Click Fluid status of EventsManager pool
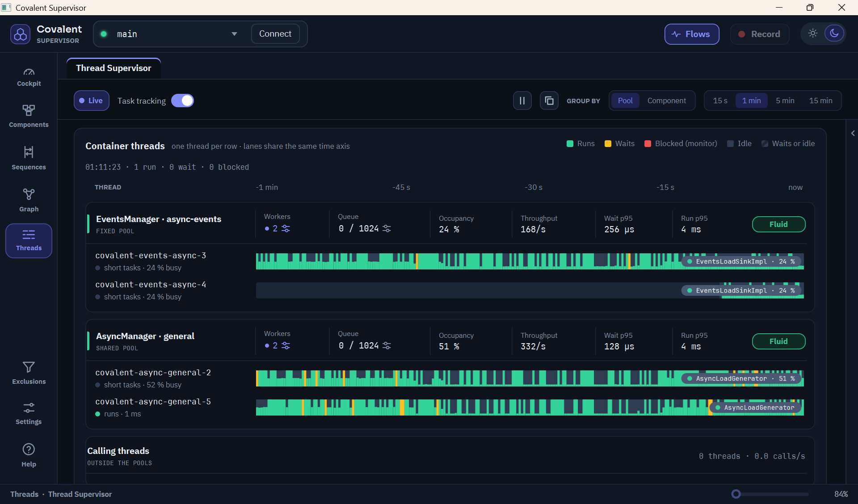Viewport: 858px width, 504px height. (x=778, y=224)
